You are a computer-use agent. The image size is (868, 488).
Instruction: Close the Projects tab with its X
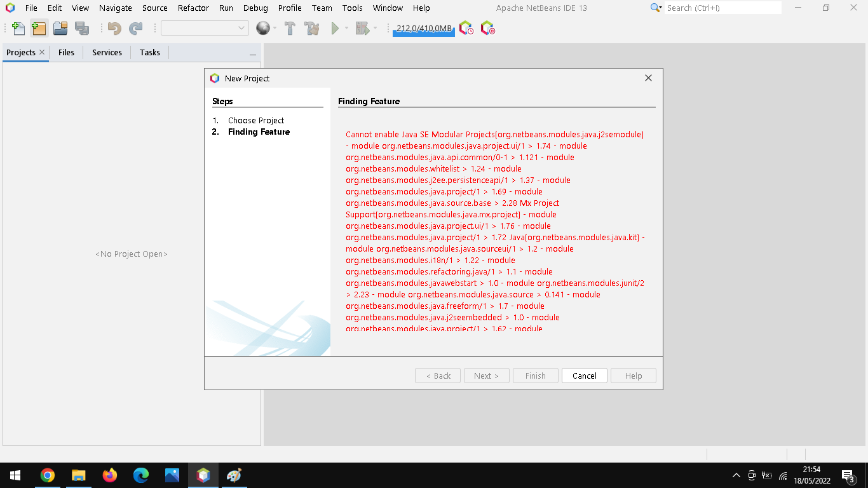pyautogui.click(x=42, y=52)
